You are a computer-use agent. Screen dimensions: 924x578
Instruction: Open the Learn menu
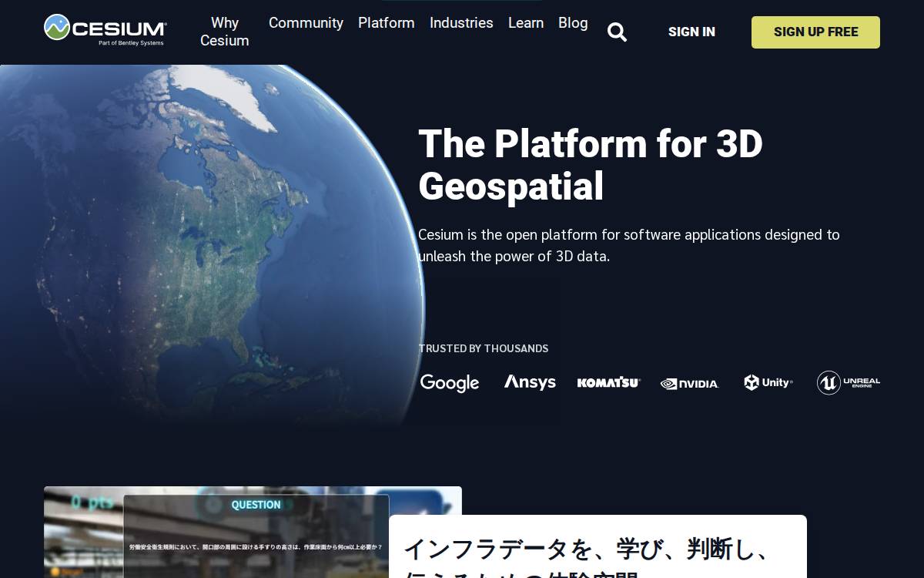(526, 23)
